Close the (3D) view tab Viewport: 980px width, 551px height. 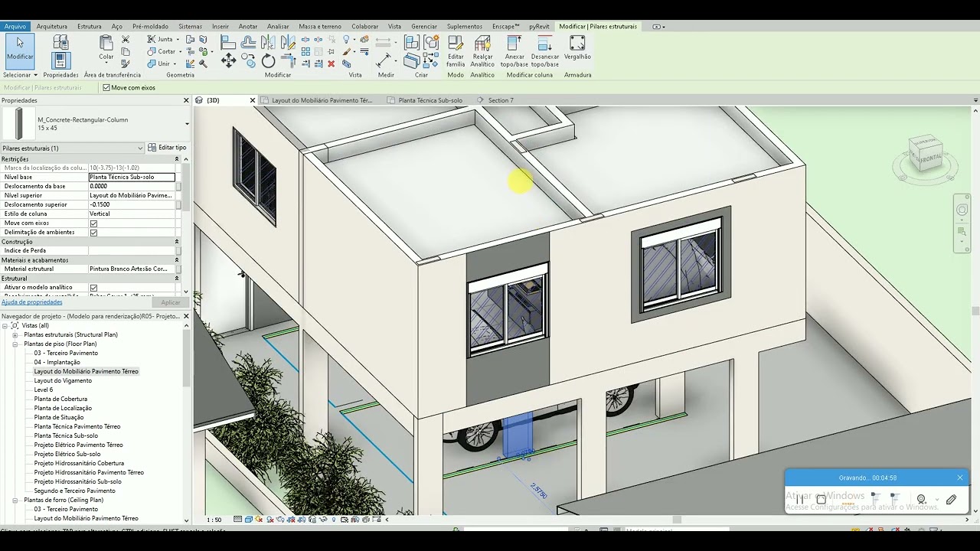tap(253, 100)
